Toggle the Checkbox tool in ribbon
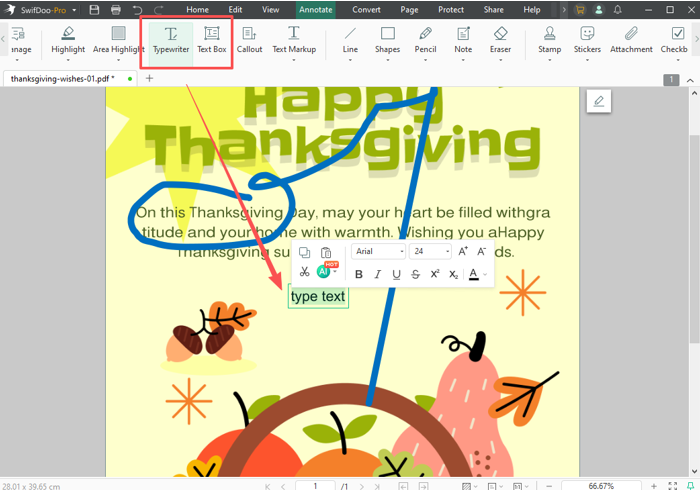 [677, 40]
